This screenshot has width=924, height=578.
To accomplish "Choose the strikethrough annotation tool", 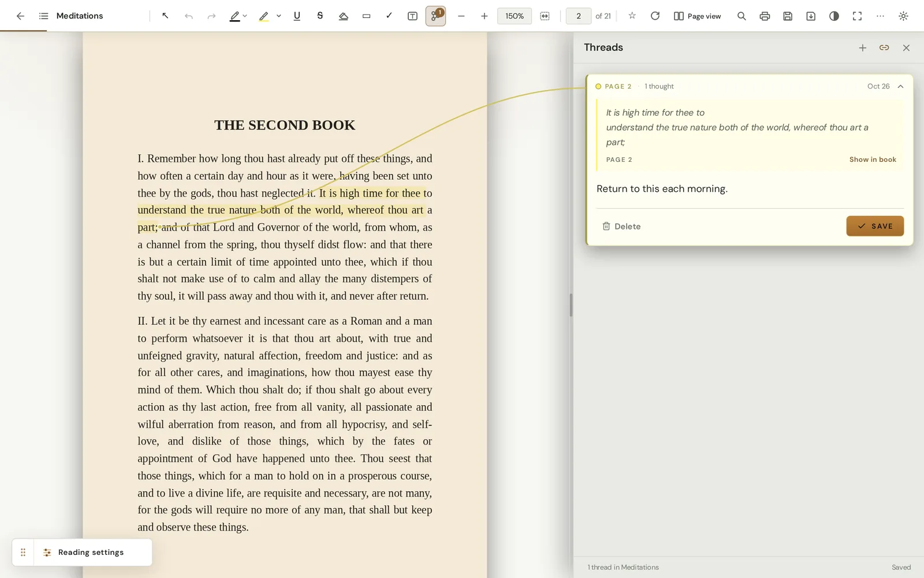I will pos(320,16).
